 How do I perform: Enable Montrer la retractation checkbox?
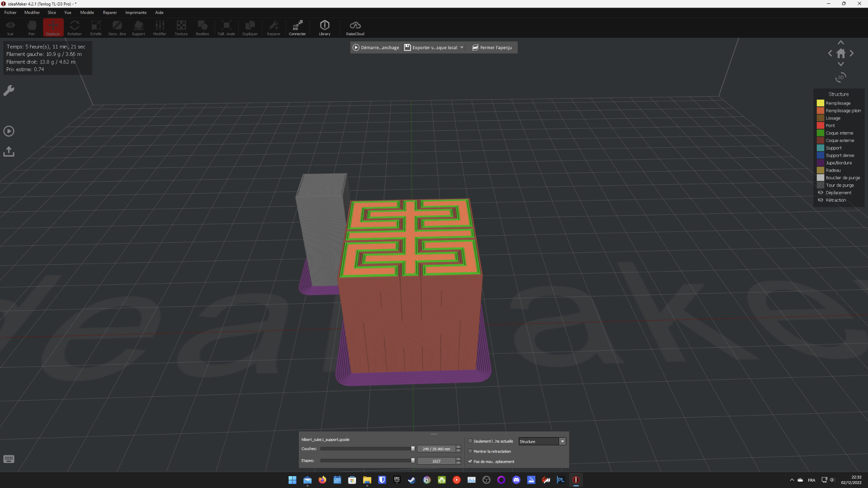[x=470, y=451]
